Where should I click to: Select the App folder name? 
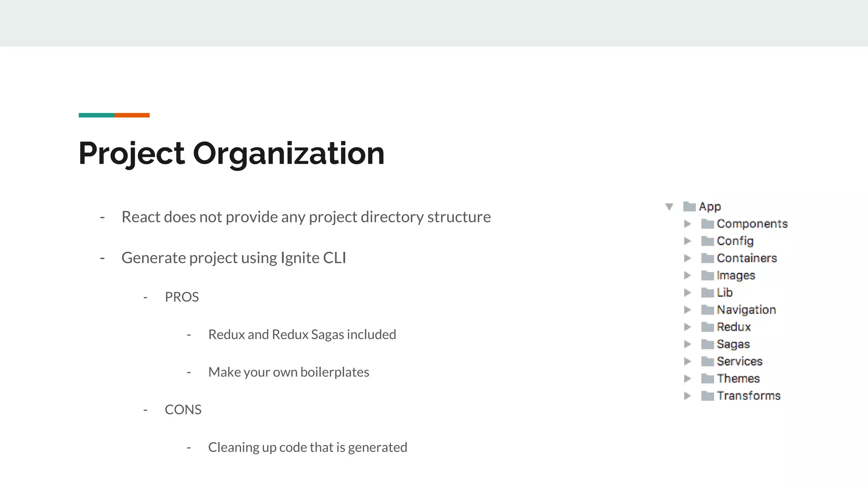click(710, 207)
